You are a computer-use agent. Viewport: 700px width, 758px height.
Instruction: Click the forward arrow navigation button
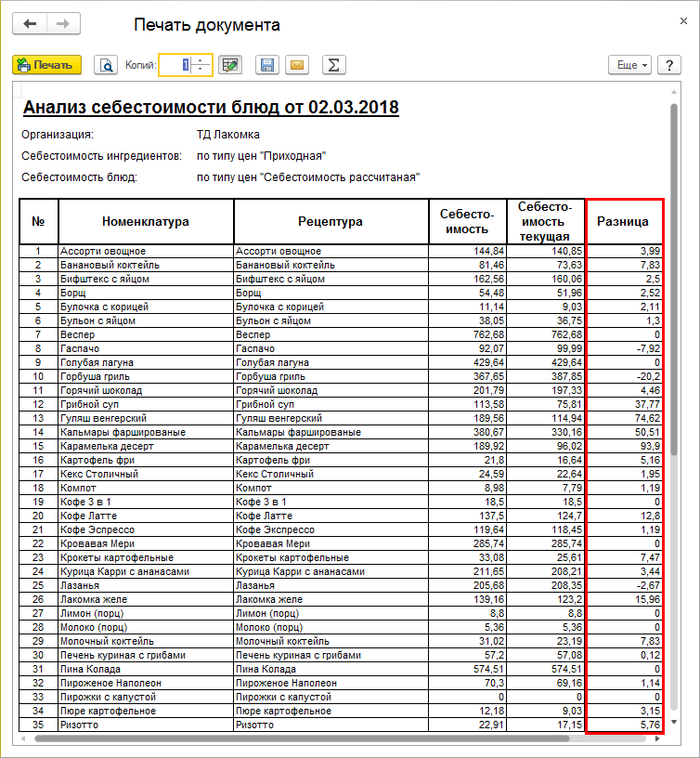[x=62, y=24]
